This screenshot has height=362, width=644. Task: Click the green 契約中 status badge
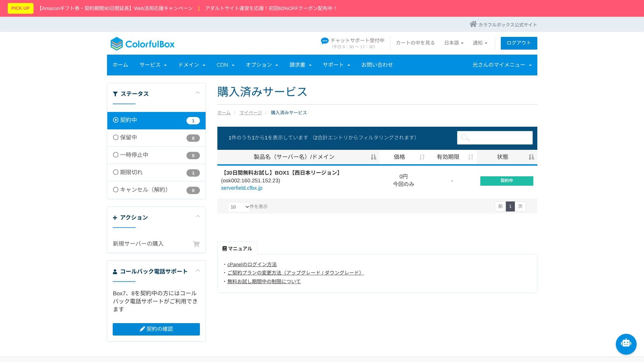coord(506,181)
